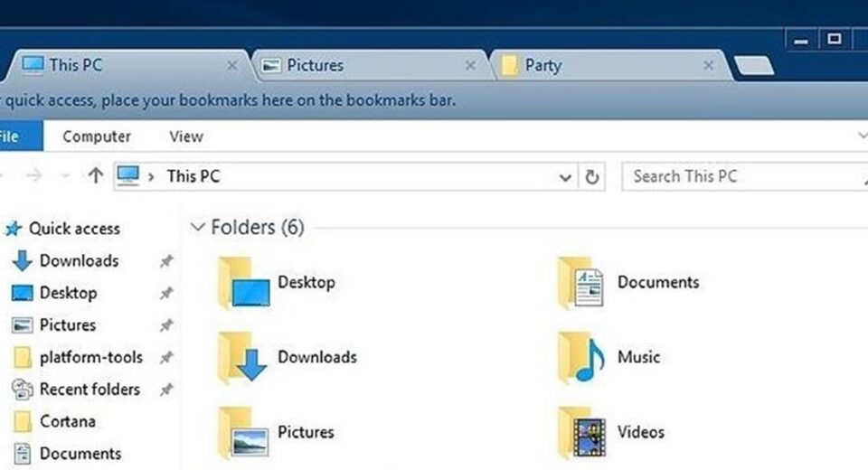Close the This PC tab
This screenshot has height=470, width=868.
click(232, 66)
